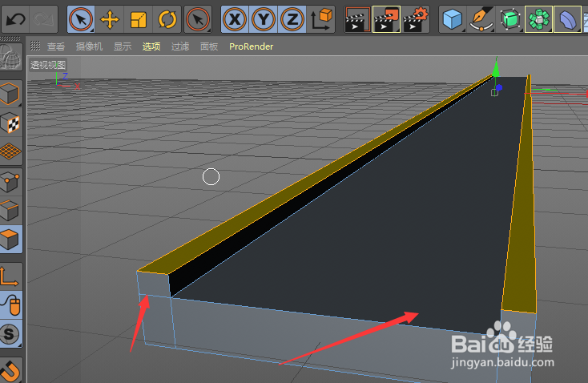Open Render Settings gear clapper
Screen dimensions: 588x383
click(x=415, y=19)
